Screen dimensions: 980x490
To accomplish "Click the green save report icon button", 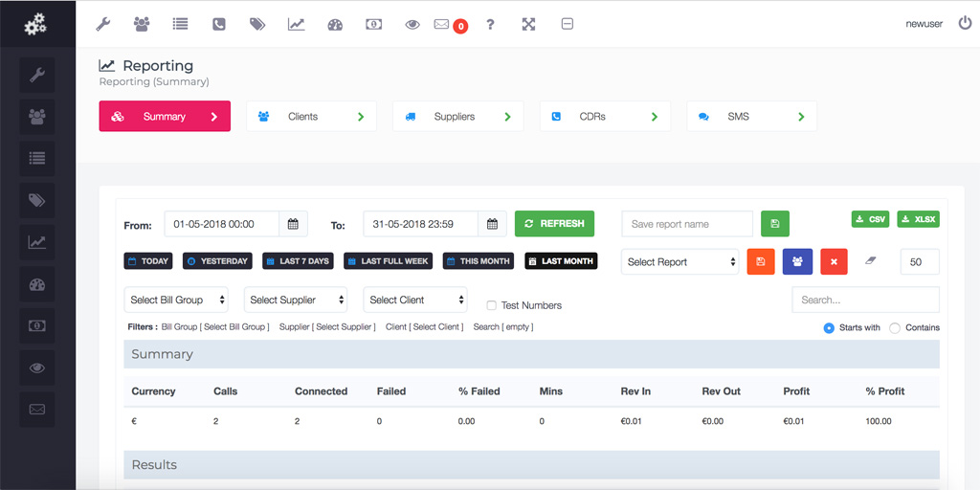I will [x=775, y=224].
